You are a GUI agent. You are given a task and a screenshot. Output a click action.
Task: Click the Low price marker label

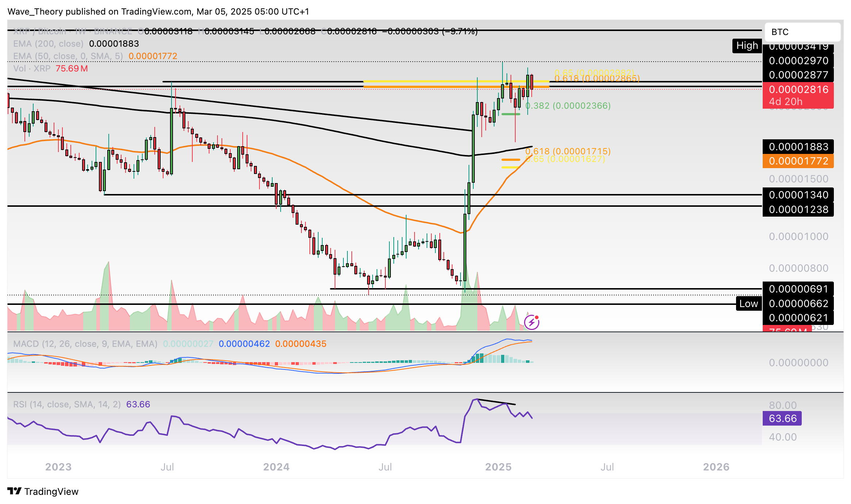coord(748,303)
